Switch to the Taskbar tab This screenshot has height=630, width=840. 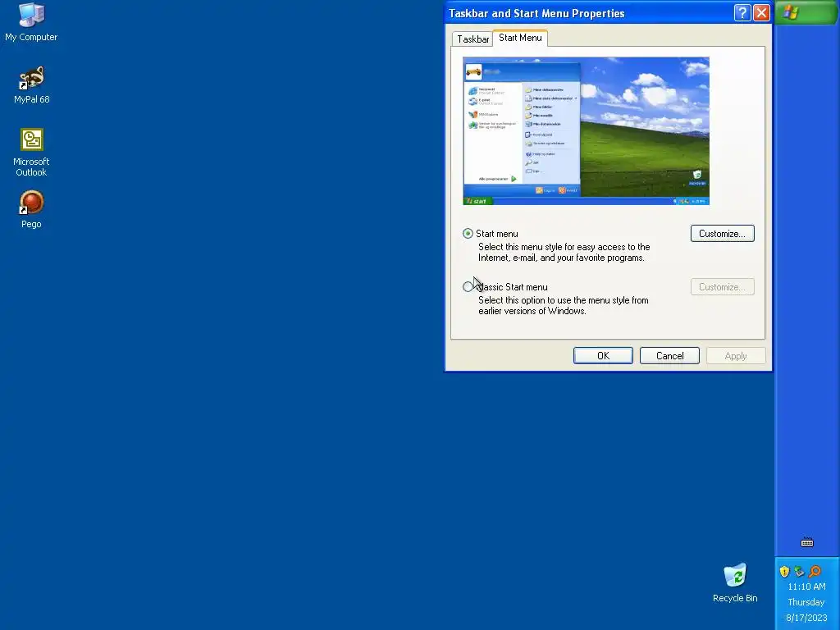pos(472,39)
